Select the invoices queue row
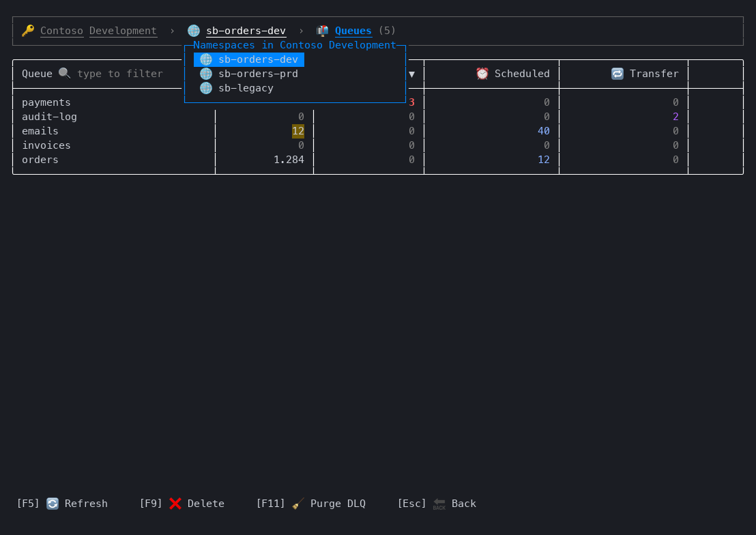Screen dimensions: 756x535 pos(377,145)
